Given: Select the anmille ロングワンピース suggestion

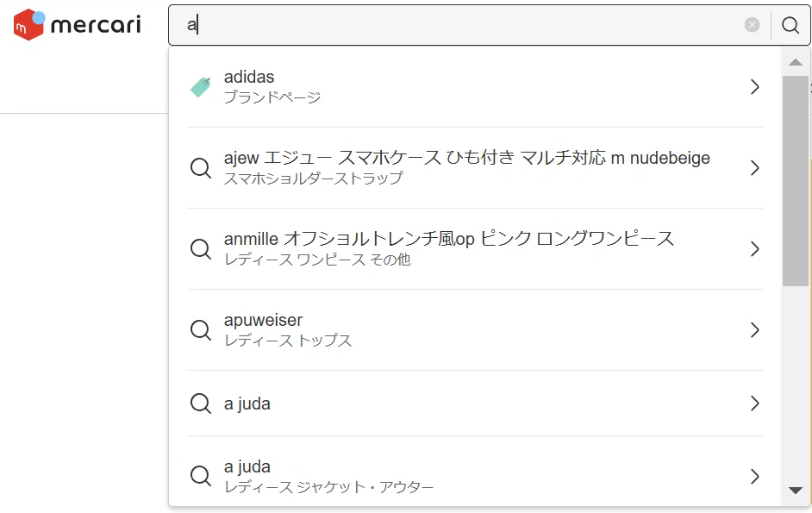Looking at the screenshot, I should click(x=475, y=248).
